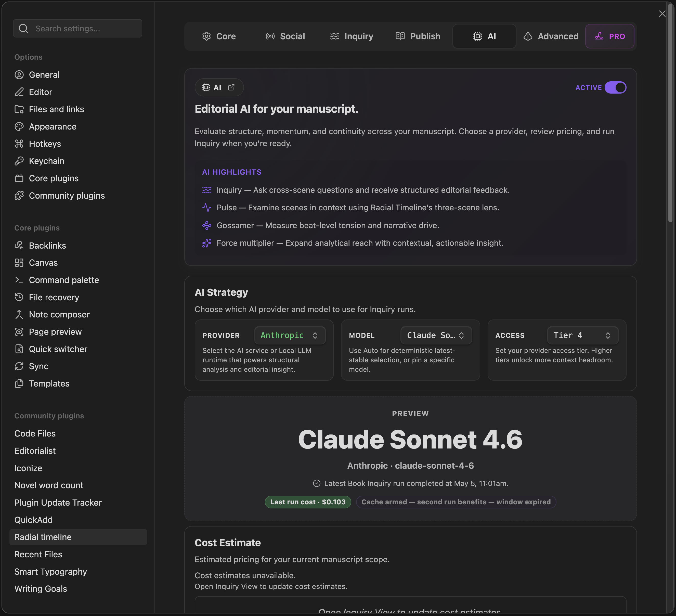
Task: Click the Command palette terminal icon
Action: [x=19, y=280]
